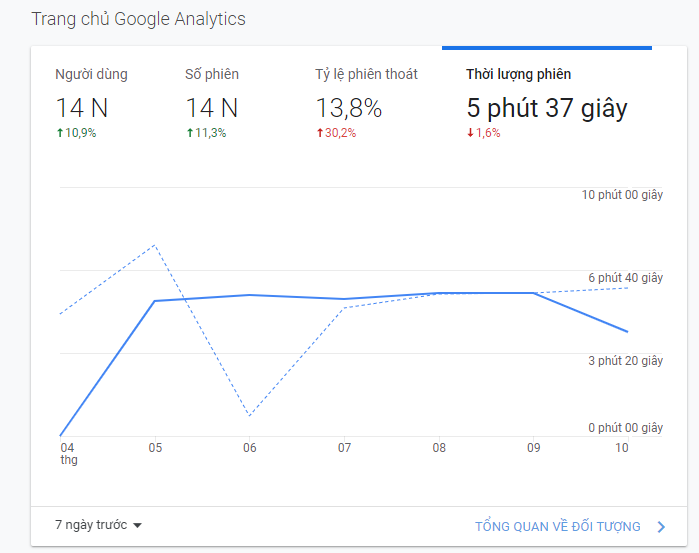699x553 pixels.
Task: Click the solid line endpoint at day 10
Action: point(627,331)
